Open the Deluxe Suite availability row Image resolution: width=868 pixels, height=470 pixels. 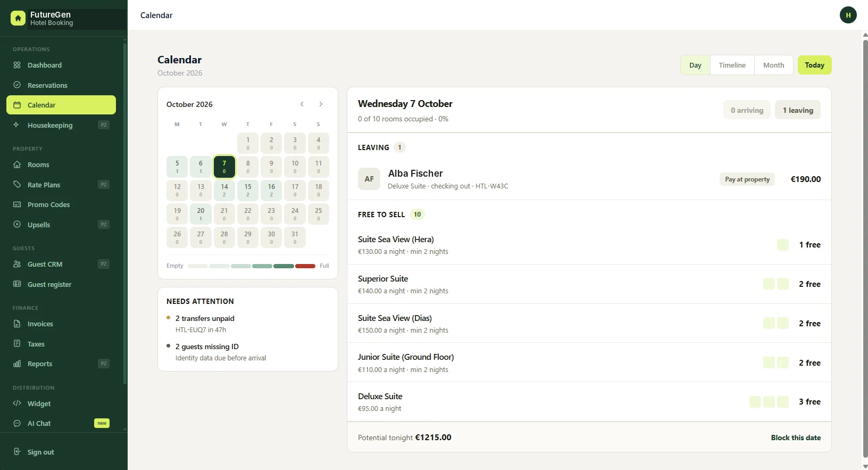pos(589,402)
